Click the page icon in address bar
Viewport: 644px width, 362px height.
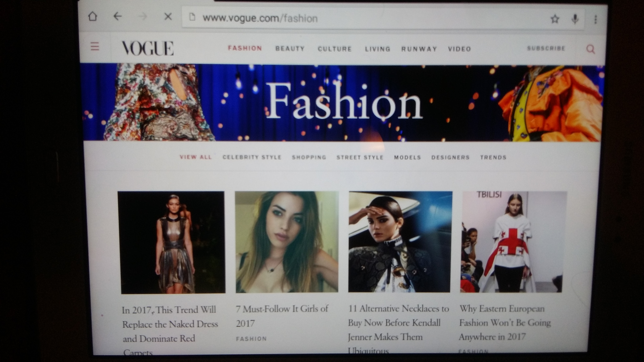[x=192, y=17]
